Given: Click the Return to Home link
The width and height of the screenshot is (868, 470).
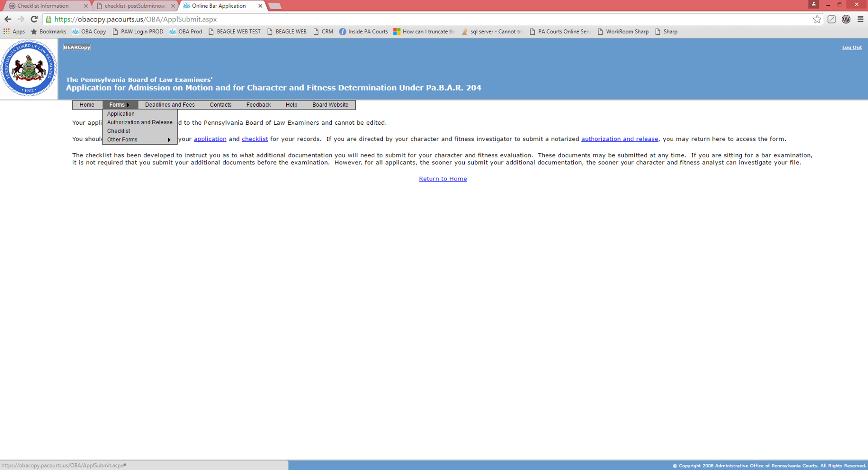Looking at the screenshot, I should [x=442, y=179].
